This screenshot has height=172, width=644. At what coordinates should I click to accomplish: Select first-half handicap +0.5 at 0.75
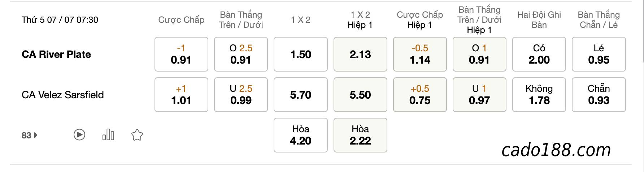point(420,95)
